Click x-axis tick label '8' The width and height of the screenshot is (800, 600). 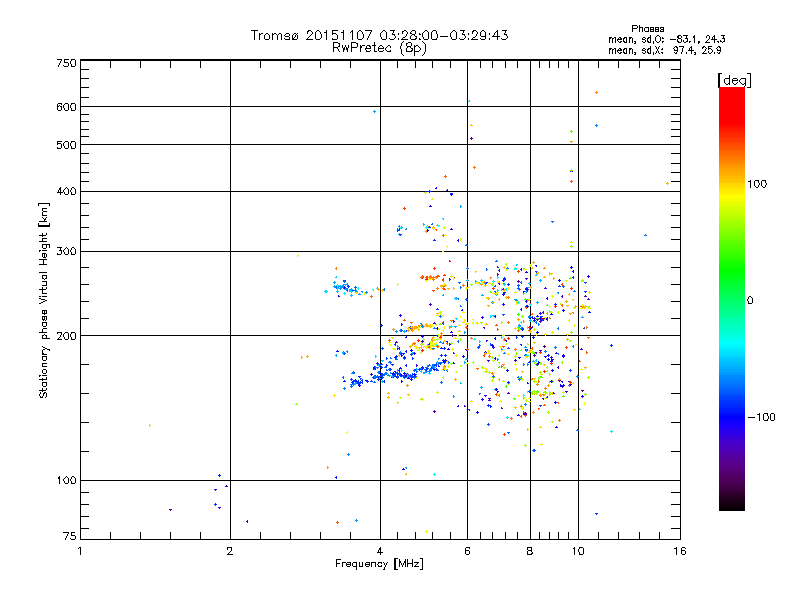pyautogui.click(x=530, y=551)
